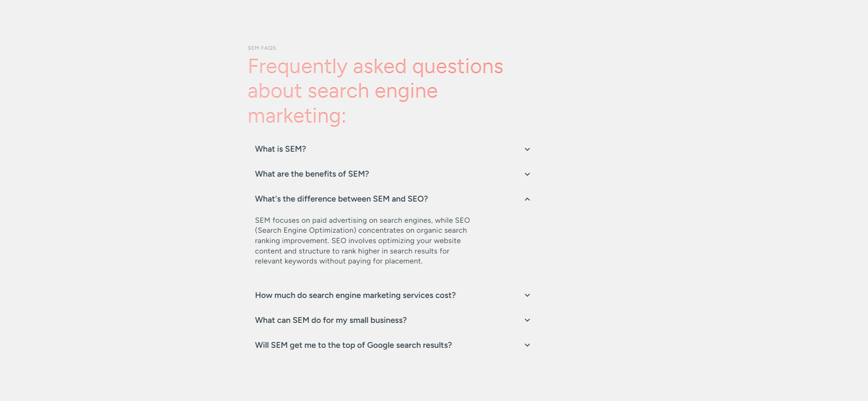
Task: Open 'What are the benefits of SEM?'
Action: coord(392,174)
